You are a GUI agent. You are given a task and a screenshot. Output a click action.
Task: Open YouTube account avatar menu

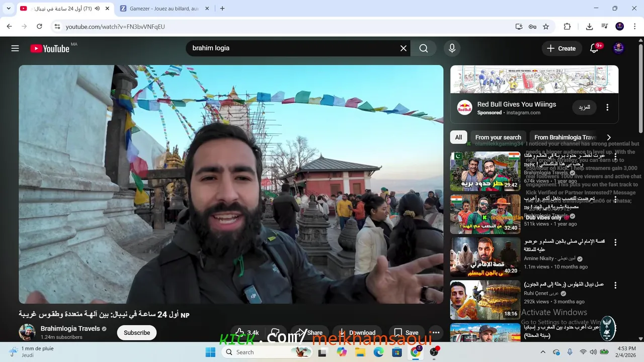coord(619,48)
